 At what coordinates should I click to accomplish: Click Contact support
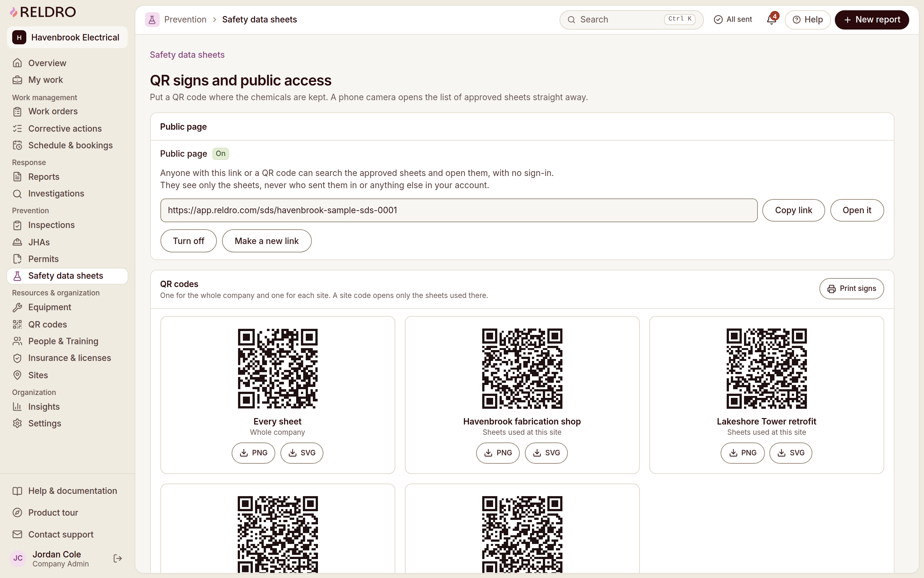[x=67, y=534]
